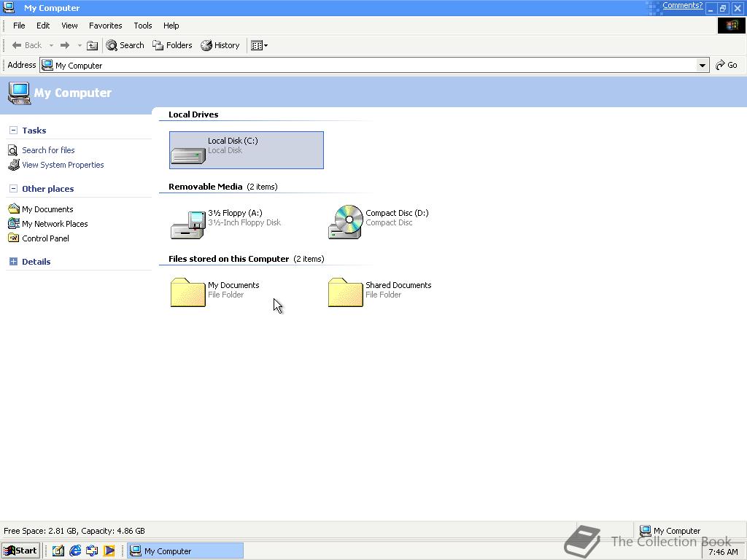Go back with the Back arrow
This screenshot has width=747, height=560.
click(x=27, y=45)
